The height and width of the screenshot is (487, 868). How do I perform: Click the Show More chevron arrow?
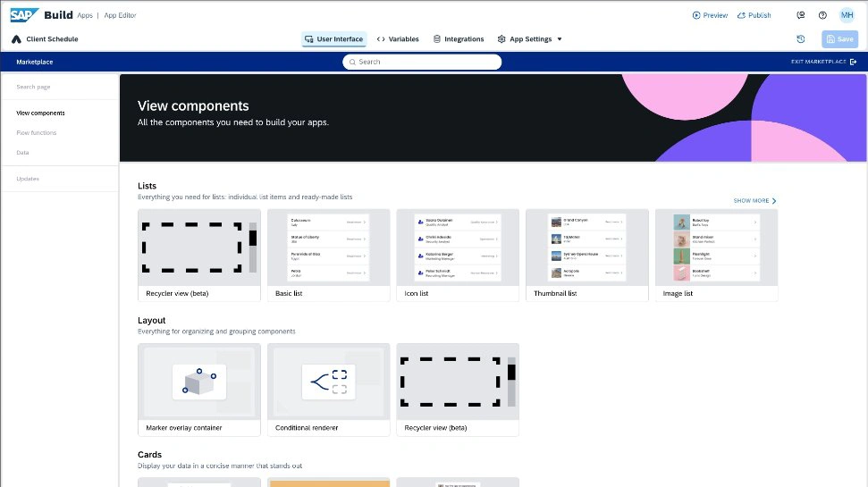pyautogui.click(x=774, y=201)
